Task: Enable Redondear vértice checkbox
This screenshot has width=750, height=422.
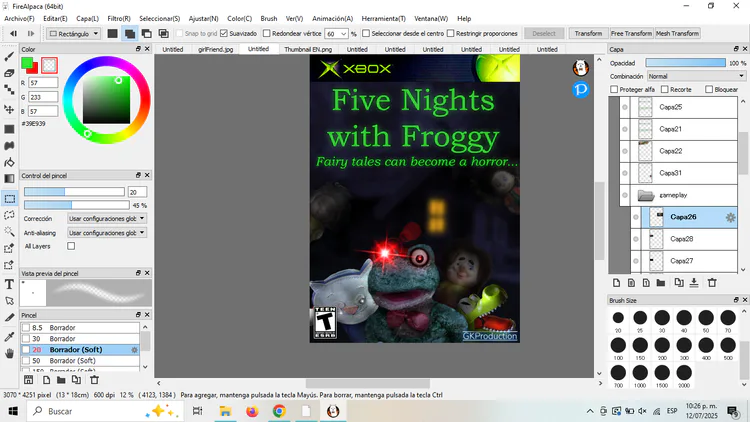Action: [x=267, y=33]
